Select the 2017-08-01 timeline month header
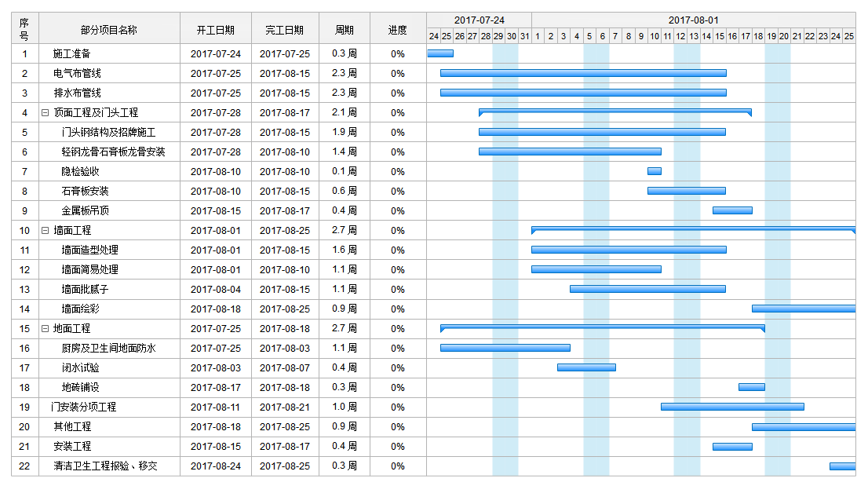The height and width of the screenshot is (486, 868). pyautogui.click(x=694, y=20)
